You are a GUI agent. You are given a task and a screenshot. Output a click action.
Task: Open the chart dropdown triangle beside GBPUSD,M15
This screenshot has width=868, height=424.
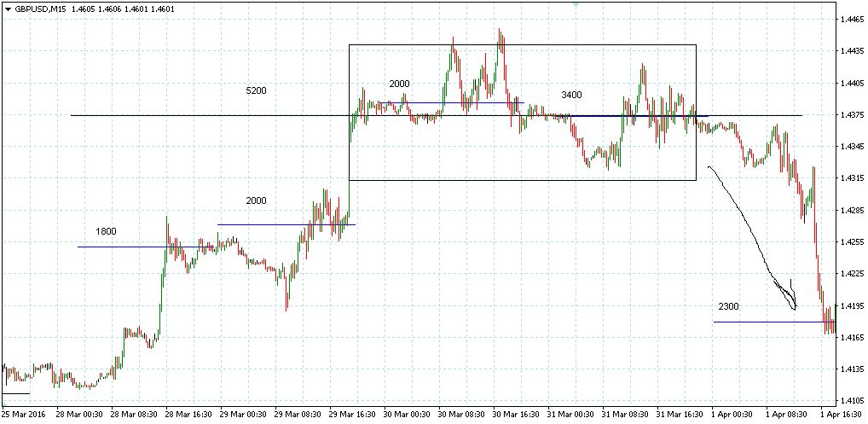tap(9, 9)
